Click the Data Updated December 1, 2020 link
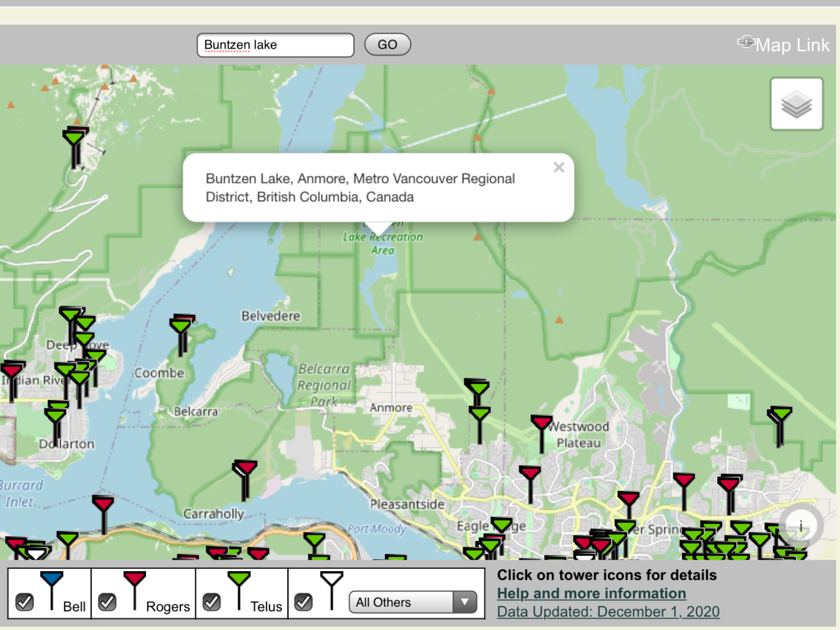 [x=608, y=611]
